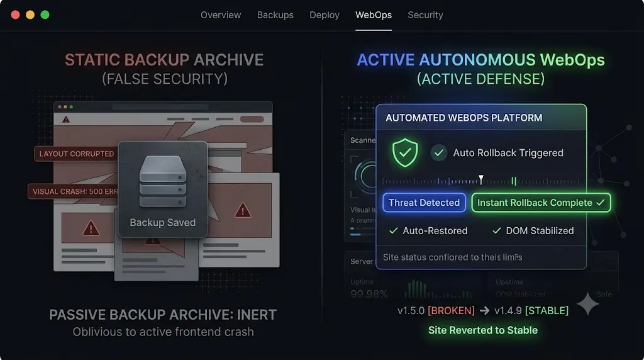Screen dimensions: 644x360
Task: Switch to the Overview tab
Action: [x=221, y=15]
